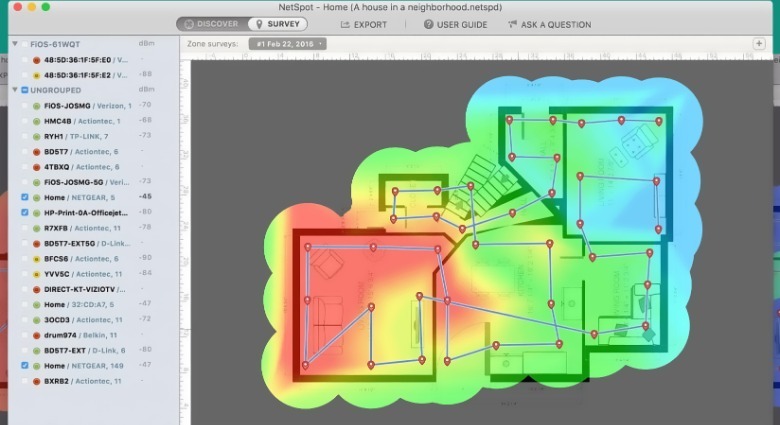Enable the HMC4B / Actiontec network checkbox
The width and height of the screenshot is (780, 425).
[x=24, y=121]
